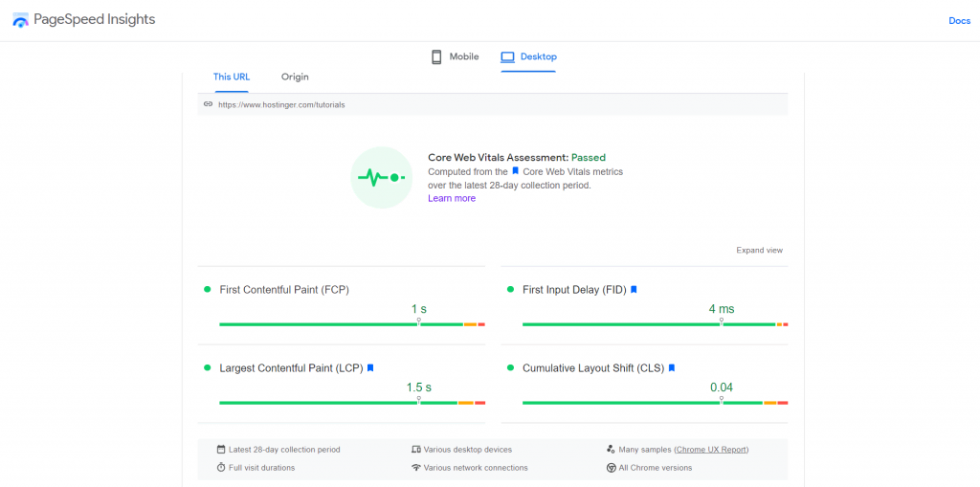
Task: Click the calendar icon for 28-day collection period
Action: coord(221,449)
